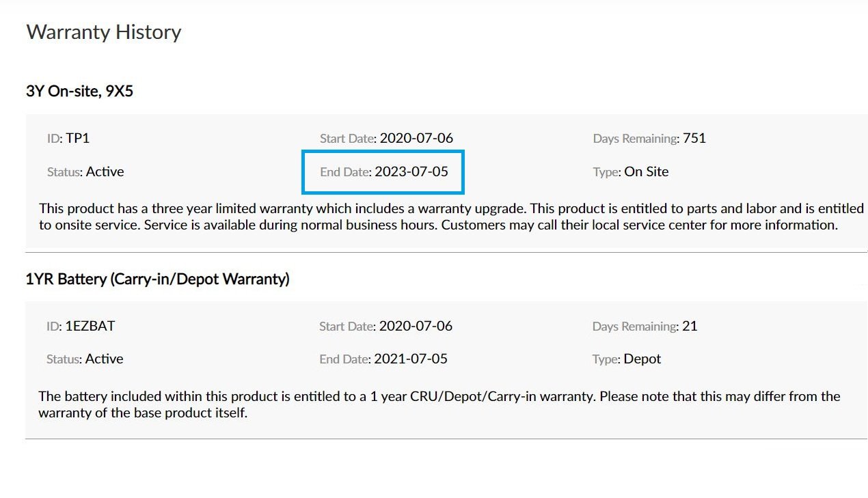Click Status Active in battery warranty

pyautogui.click(x=85, y=359)
